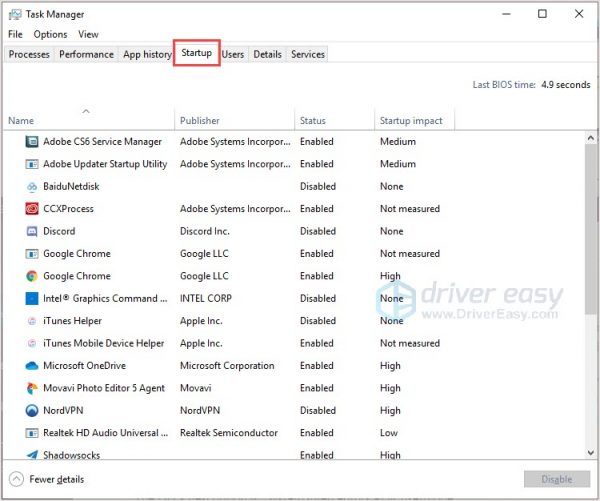Open the Services tab
This screenshot has height=501, width=600.
pos(307,54)
